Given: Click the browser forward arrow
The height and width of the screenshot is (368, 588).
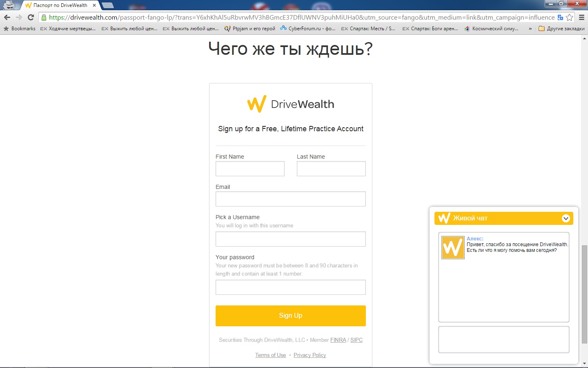Looking at the screenshot, I should pyautogui.click(x=19, y=17).
